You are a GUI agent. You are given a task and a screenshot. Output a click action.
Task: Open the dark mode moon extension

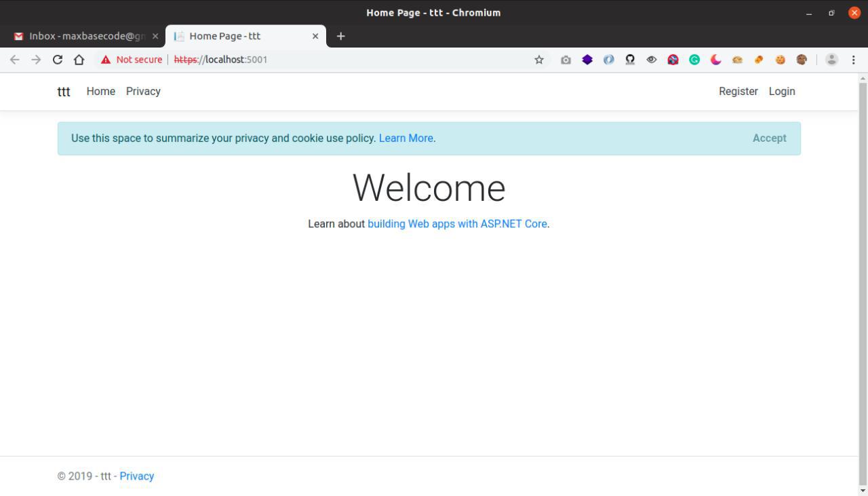click(715, 60)
